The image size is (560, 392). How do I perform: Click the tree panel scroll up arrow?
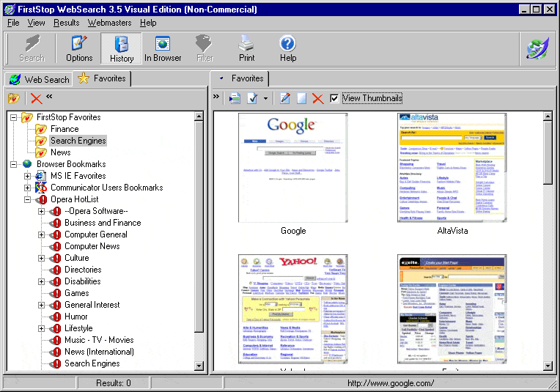[x=199, y=116]
